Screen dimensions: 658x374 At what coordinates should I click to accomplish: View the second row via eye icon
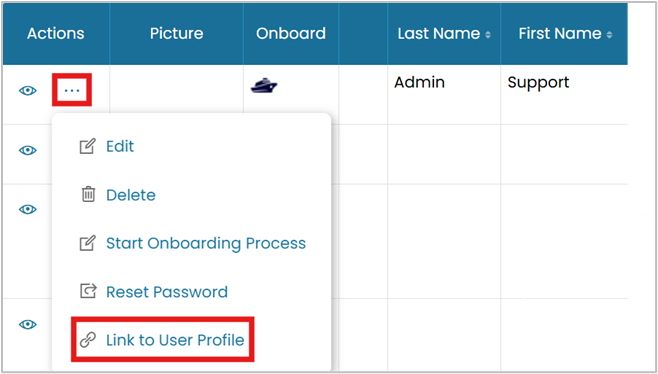click(28, 150)
